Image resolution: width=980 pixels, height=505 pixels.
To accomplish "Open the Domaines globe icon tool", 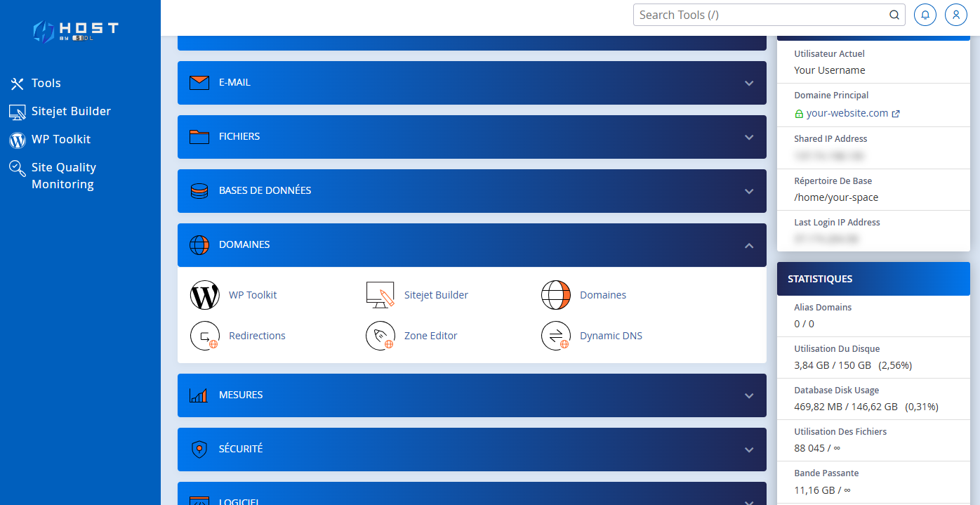I will pyautogui.click(x=556, y=295).
